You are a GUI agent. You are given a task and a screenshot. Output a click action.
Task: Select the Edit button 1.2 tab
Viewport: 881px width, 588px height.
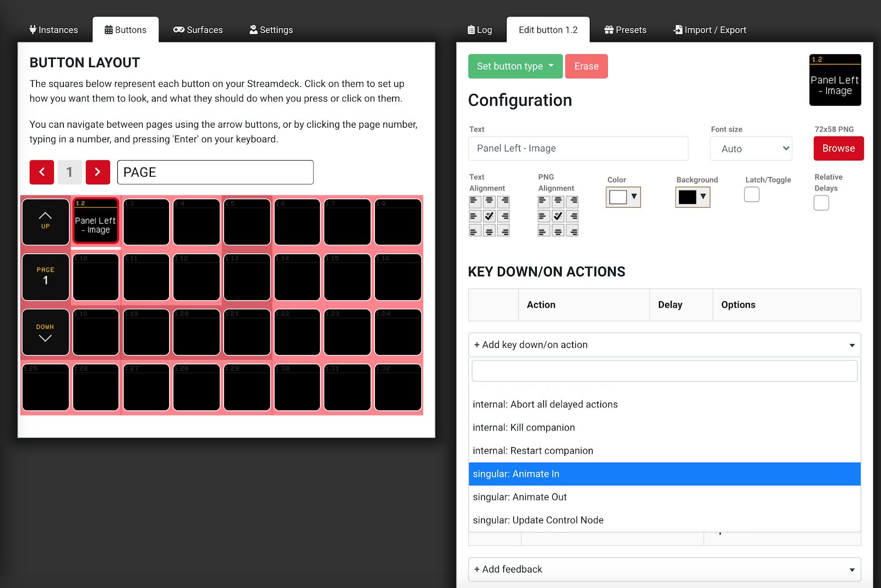pos(547,30)
